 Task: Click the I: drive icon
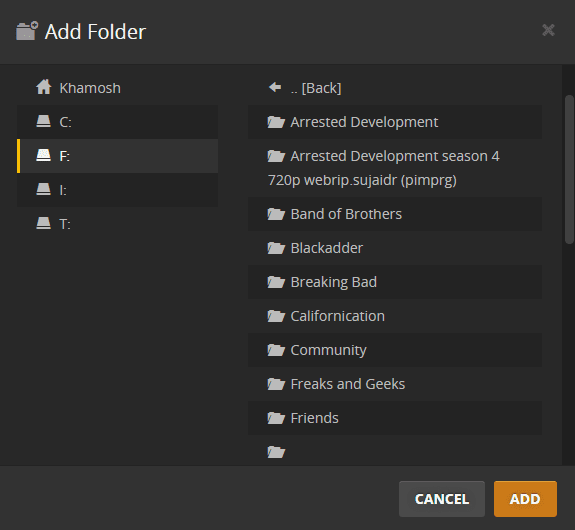pyautogui.click(x=43, y=189)
